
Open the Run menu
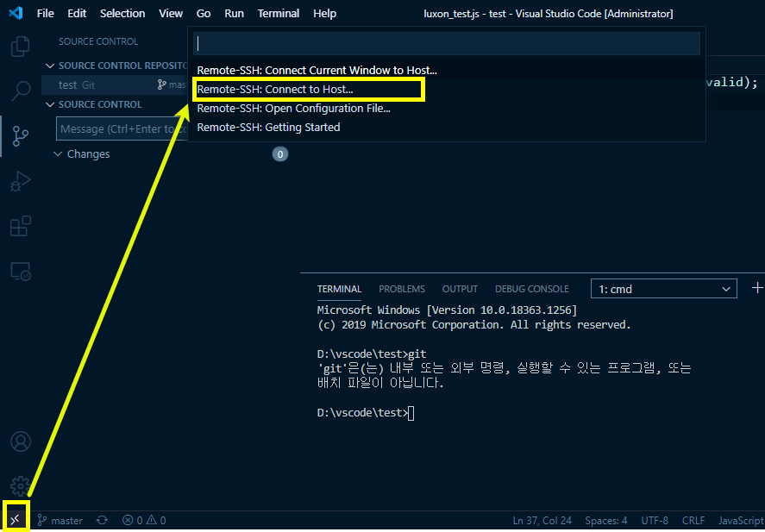[x=235, y=13]
